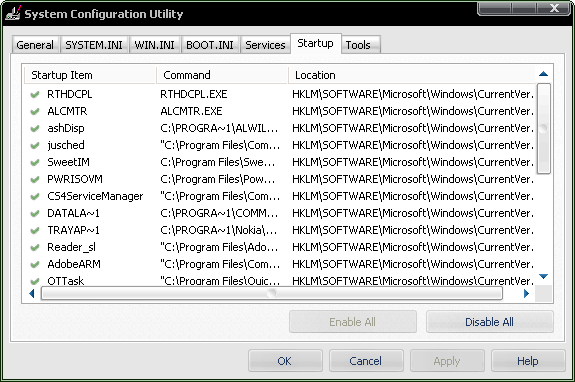
Task: Click the C:\PROGRA~1\ALWIL... command cell
Action: tap(219, 128)
